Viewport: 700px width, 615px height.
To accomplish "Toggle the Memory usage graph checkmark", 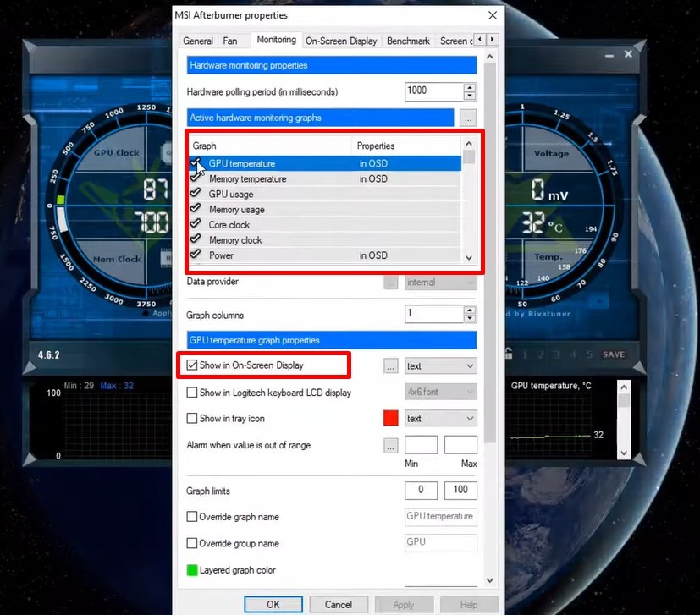I will tap(196, 208).
